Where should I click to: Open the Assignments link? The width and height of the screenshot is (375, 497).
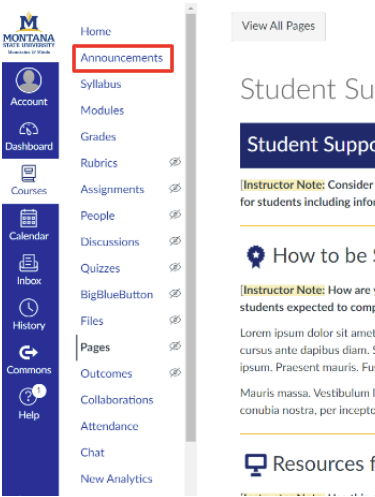(x=112, y=189)
